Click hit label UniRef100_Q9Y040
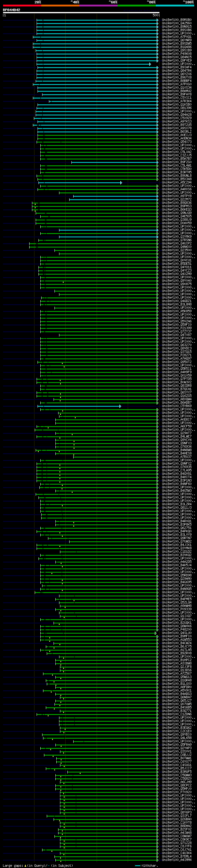Image resolution: width=197 pixels, height=868 pixels. 177,281
